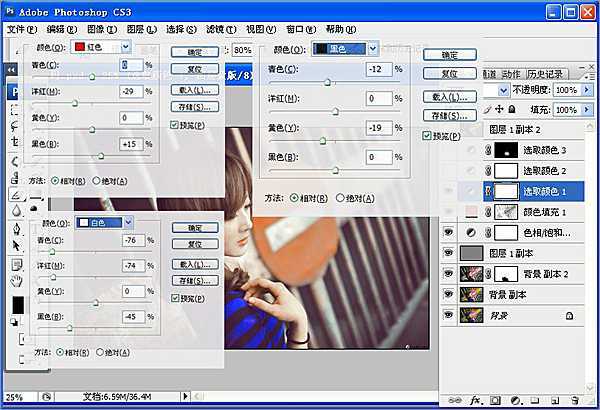Click lock icon on 背景 layer
Viewport: 600px width, 410px height.
[x=569, y=315]
